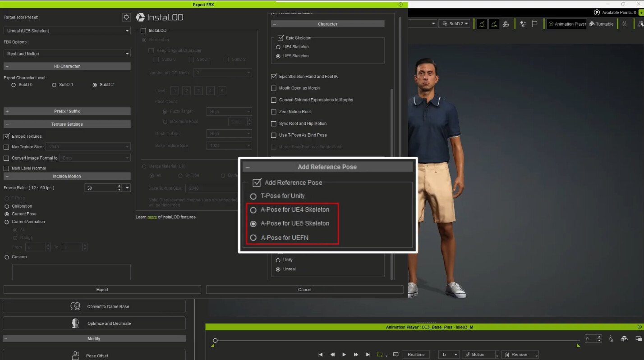Click the green plus next to Available Points

click(x=641, y=13)
